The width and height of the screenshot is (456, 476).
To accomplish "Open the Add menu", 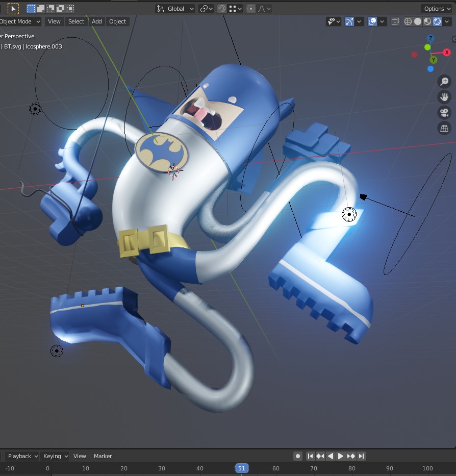I will click(x=97, y=21).
